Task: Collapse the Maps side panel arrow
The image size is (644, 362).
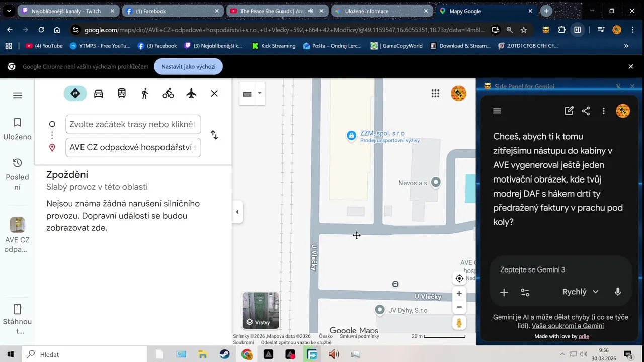Action: pos(237,212)
